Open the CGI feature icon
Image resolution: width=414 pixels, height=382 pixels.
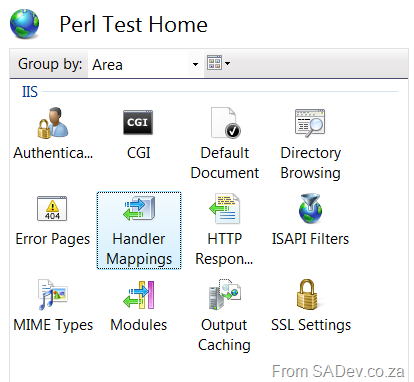138,122
